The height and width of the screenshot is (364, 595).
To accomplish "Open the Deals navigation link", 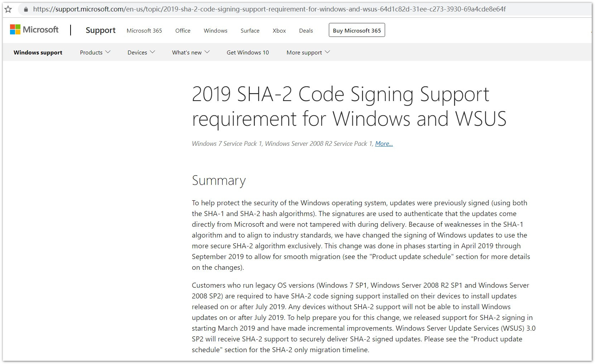I will click(x=306, y=31).
